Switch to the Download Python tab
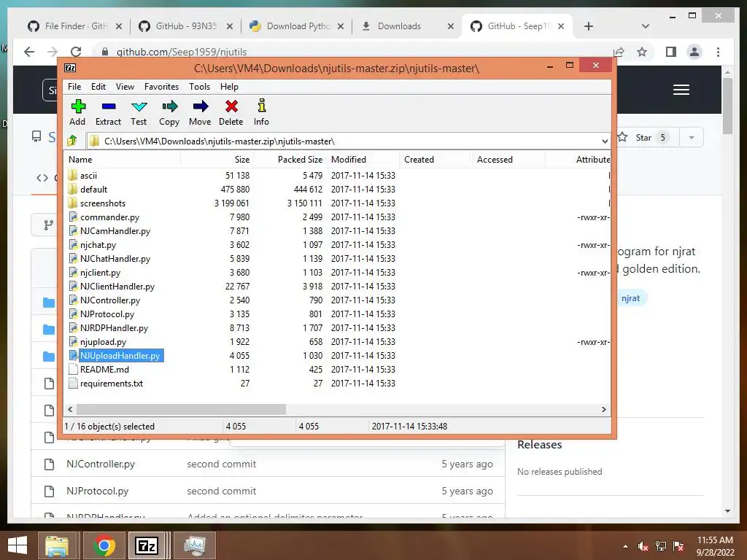Image resolution: width=747 pixels, height=560 pixels. (298, 26)
